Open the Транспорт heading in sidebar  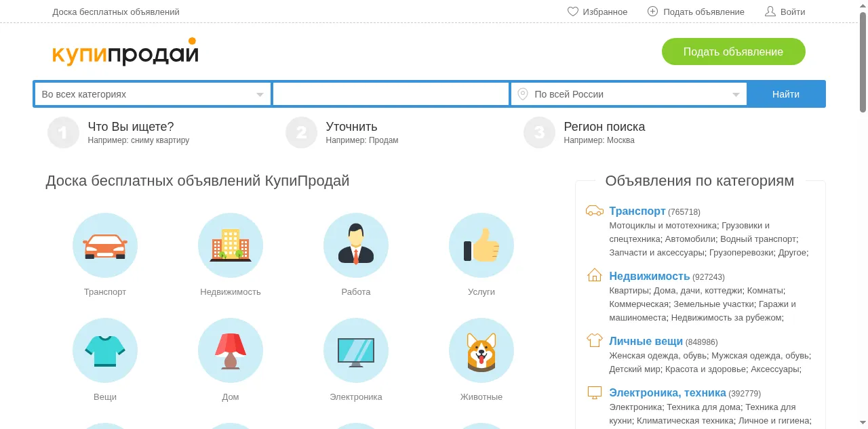coord(637,211)
